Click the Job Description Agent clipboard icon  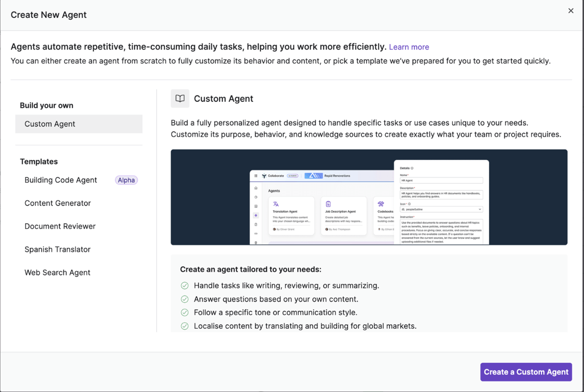[328, 204]
